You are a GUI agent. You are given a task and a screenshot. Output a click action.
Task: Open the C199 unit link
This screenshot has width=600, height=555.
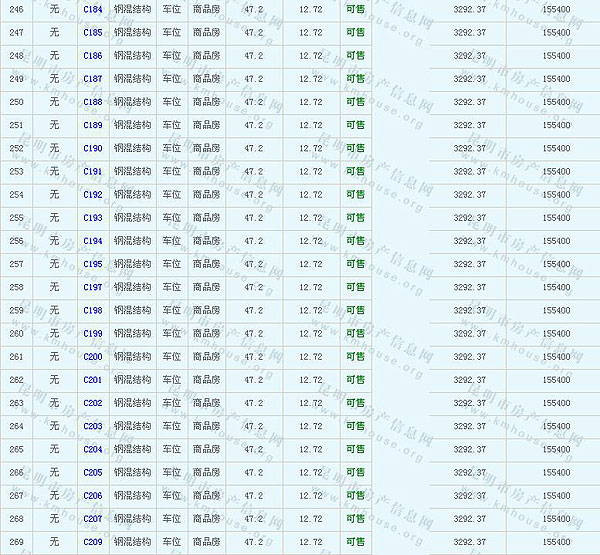click(92, 333)
